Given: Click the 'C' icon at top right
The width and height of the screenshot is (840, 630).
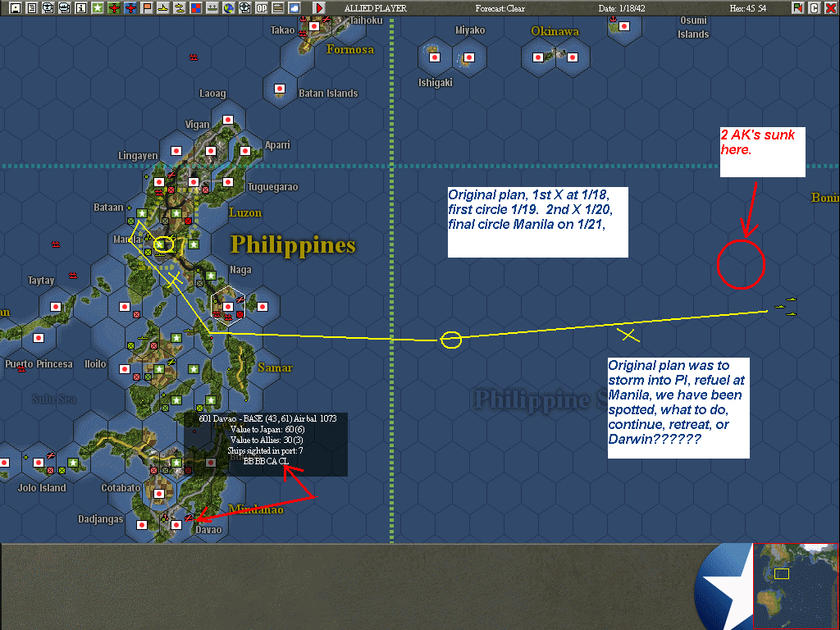Looking at the screenshot, I should tap(814, 7).
